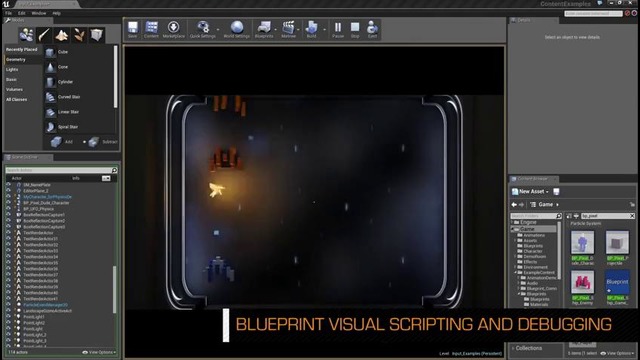
Task: Open the Matinee dropdown arrow
Action: 298,29
